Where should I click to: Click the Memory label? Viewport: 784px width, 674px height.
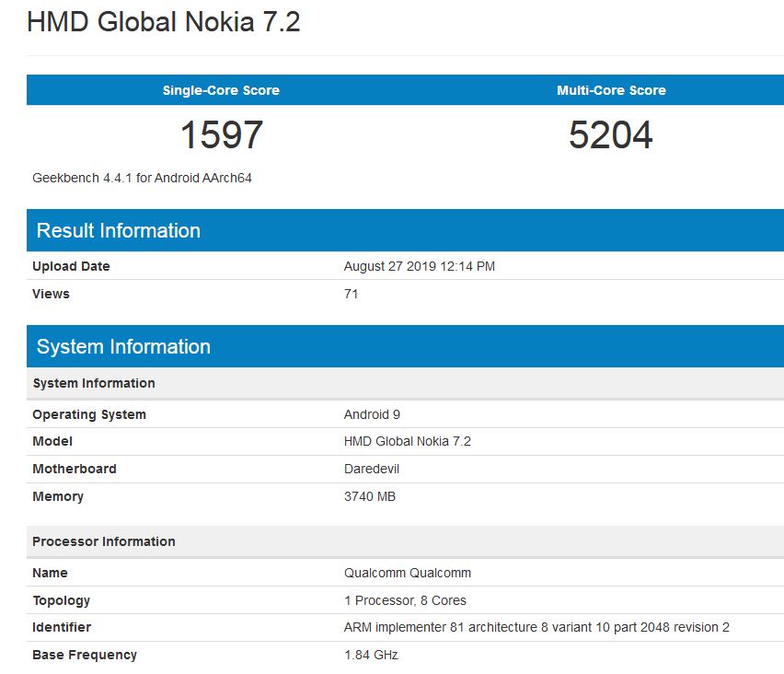pyautogui.click(x=58, y=497)
